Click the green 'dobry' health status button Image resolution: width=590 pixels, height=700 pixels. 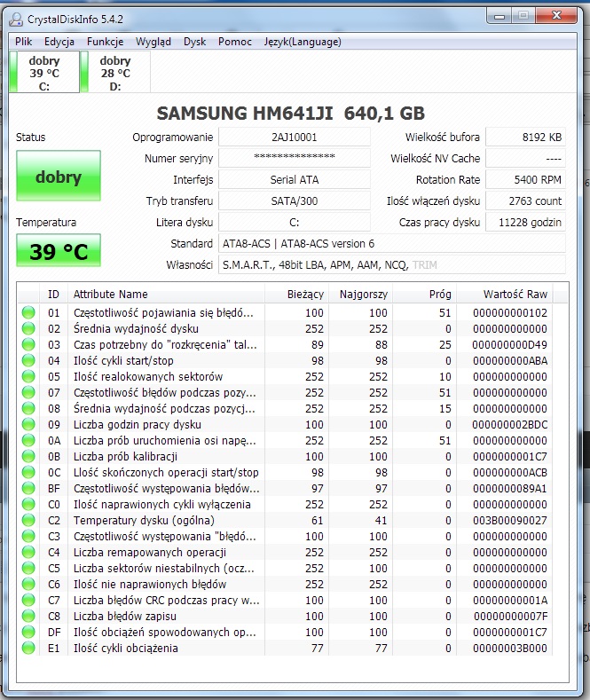pyautogui.click(x=59, y=176)
